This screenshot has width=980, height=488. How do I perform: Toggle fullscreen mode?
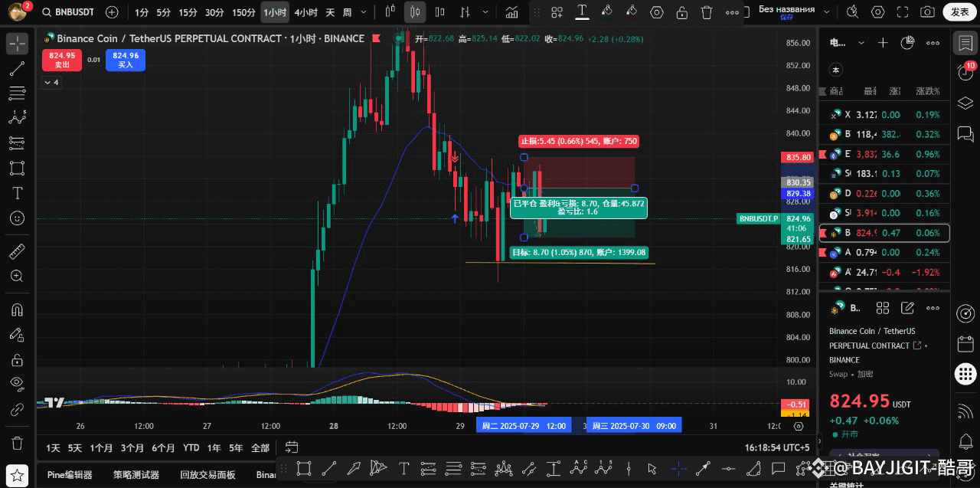(903, 12)
